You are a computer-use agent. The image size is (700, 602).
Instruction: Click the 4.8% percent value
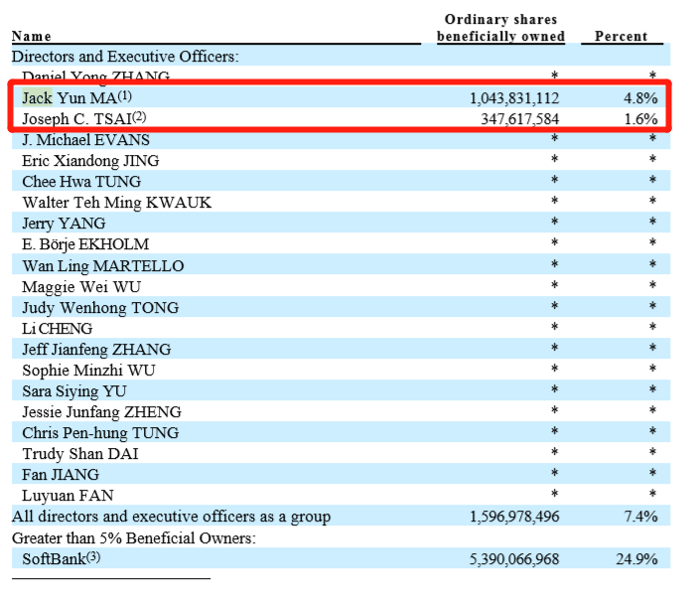click(639, 98)
